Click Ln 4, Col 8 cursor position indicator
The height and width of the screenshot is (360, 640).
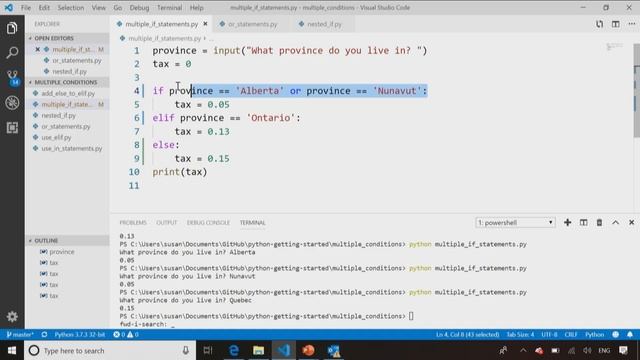click(467, 334)
